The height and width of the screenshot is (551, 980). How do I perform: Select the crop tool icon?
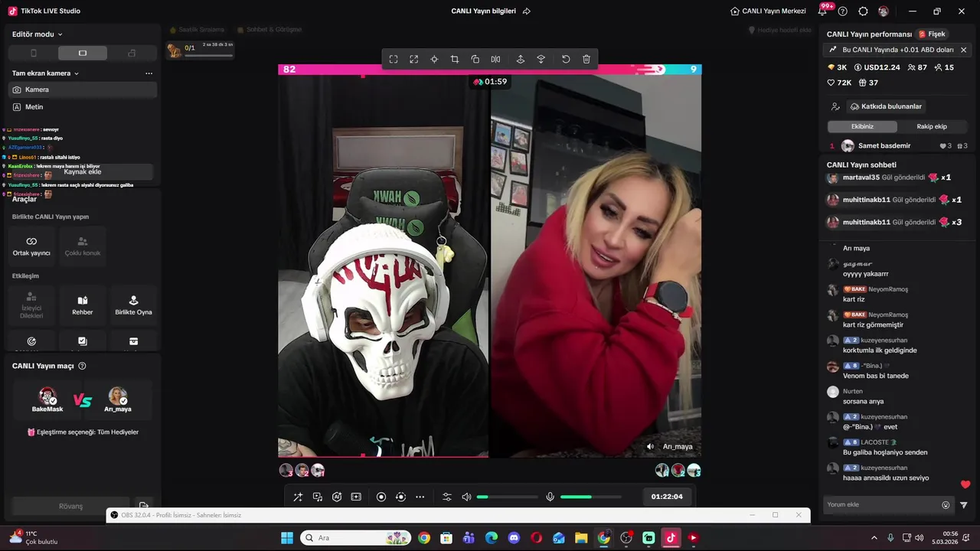click(455, 59)
